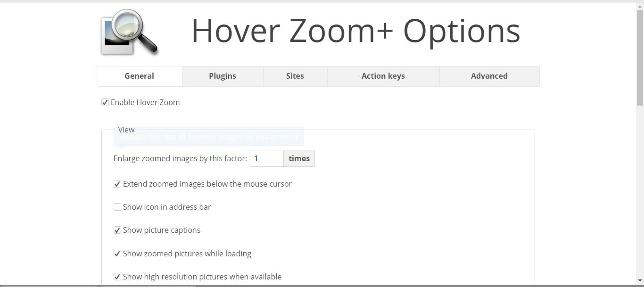Switch to the Plugins tab
The width and height of the screenshot is (644, 287).
(x=222, y=76)
